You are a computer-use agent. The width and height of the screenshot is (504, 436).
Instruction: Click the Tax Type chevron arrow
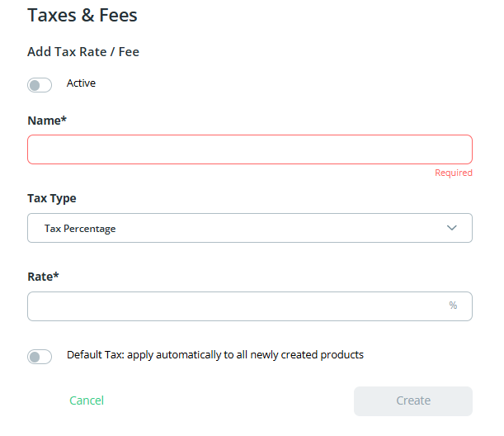point(451,228)
